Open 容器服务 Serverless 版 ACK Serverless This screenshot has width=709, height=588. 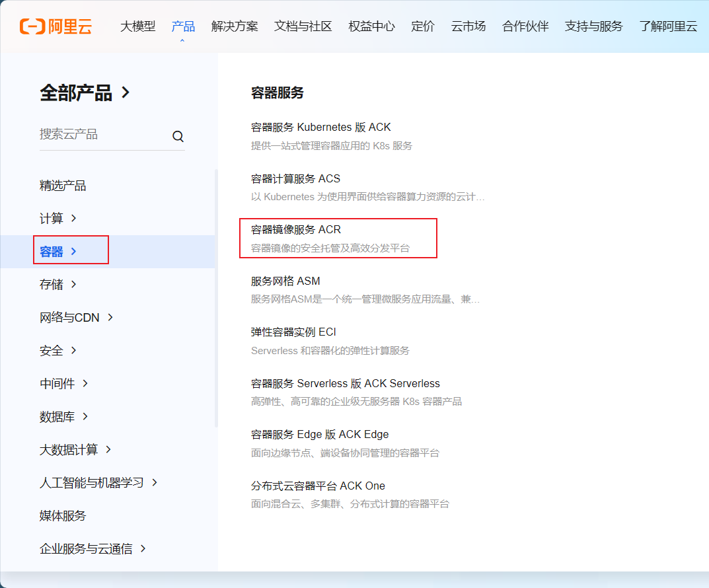346,383
